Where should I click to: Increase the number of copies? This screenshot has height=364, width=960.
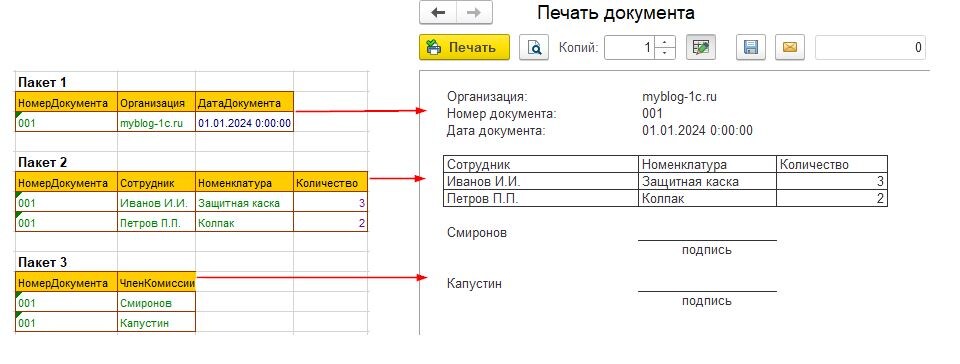click(665, 42)
